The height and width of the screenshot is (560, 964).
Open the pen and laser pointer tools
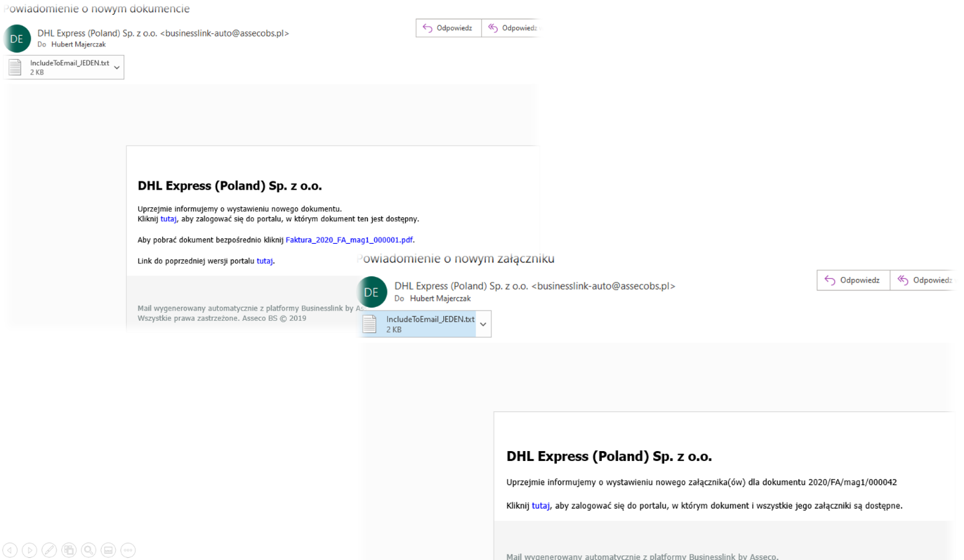coord(49,550)
